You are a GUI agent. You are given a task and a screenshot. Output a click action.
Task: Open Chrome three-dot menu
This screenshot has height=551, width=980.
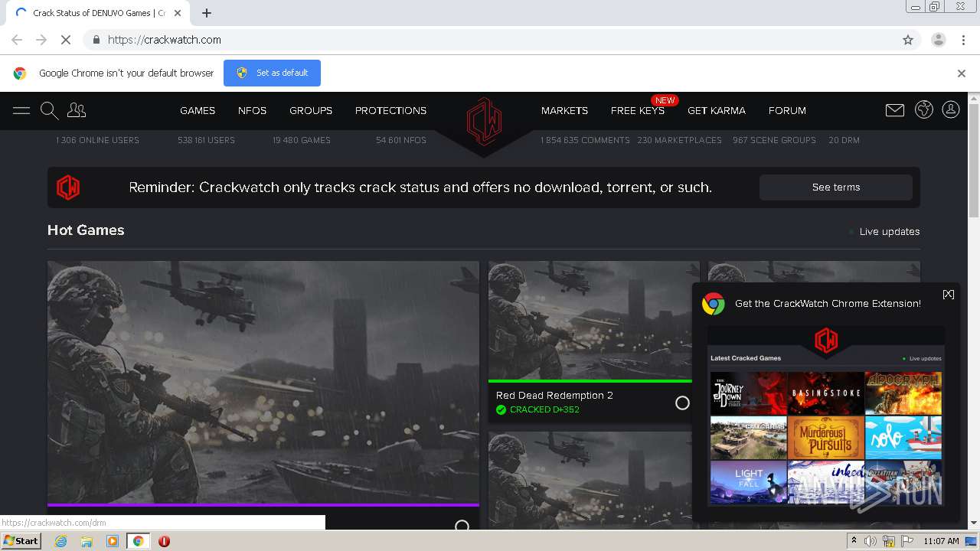pos(963,40)
